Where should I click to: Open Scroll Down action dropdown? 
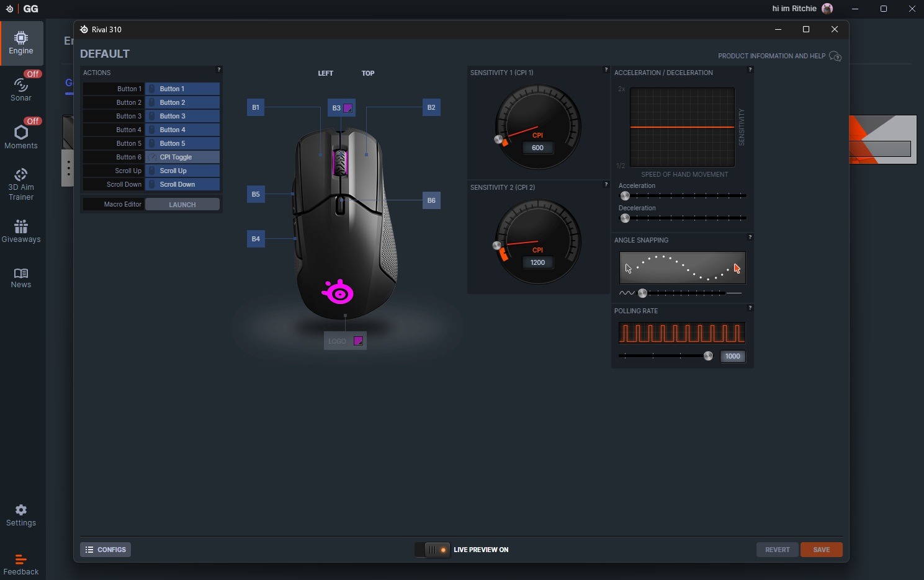pyautogui.click(x=182, y=184)
